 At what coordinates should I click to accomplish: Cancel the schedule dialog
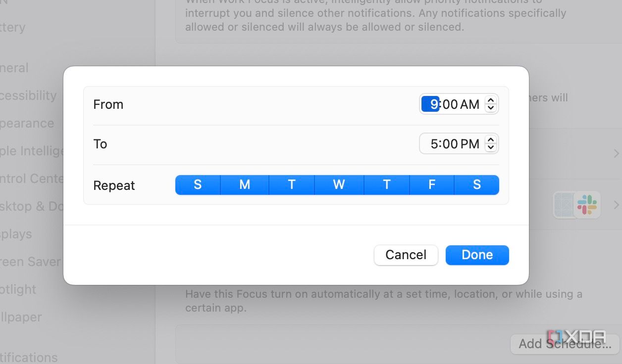tap(406, 255)
